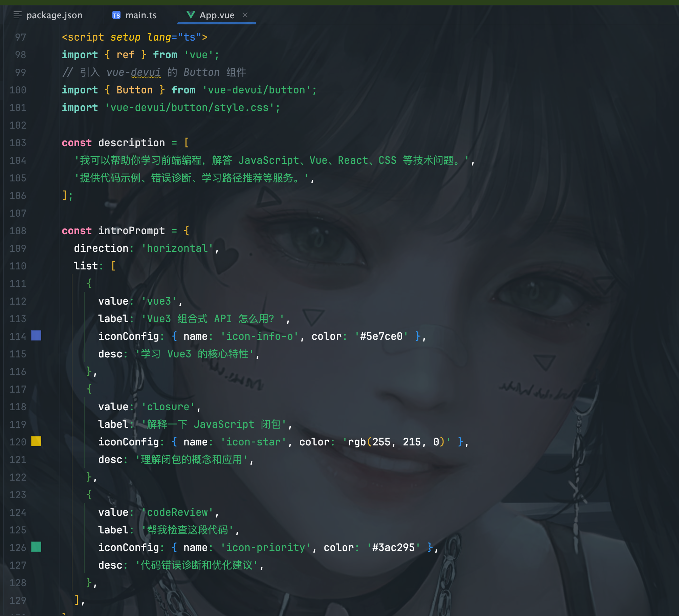This screenshot has width=679, height=616.
Task: Place cursor on the introPrompt variable name
Action: tap(131, 231)
